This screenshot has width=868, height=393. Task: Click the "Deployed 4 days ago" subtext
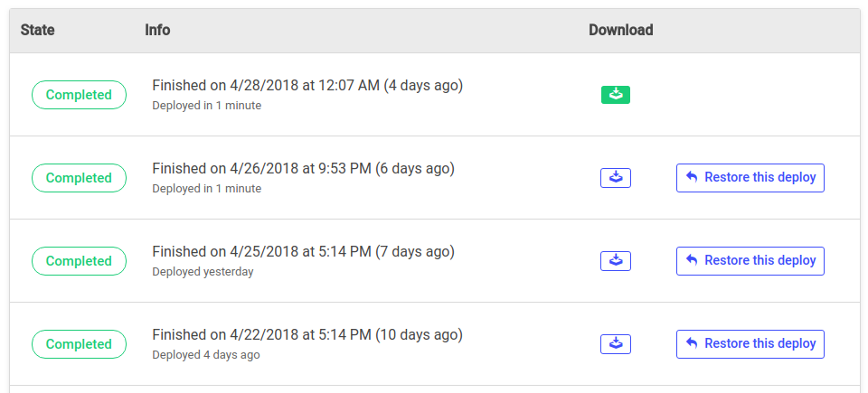[x=206, y=355]
